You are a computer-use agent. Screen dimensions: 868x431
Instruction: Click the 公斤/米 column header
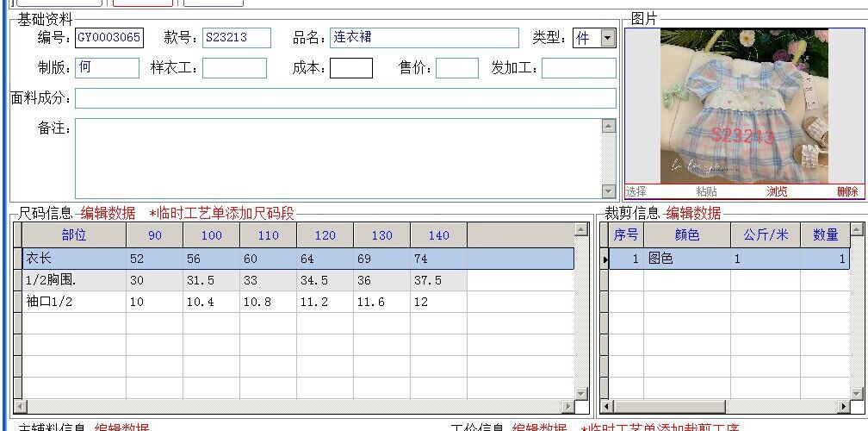766,234
